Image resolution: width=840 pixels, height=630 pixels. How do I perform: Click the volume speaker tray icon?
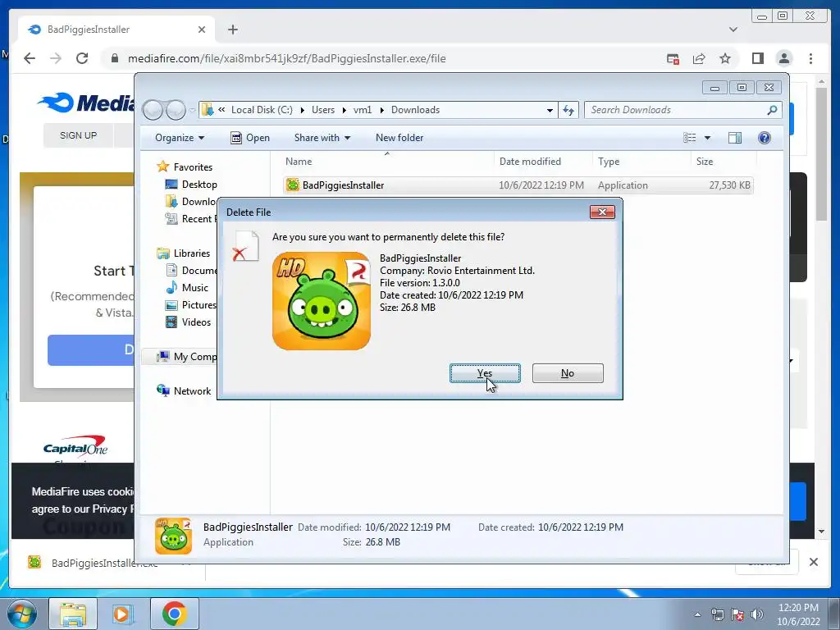point(757,614)
